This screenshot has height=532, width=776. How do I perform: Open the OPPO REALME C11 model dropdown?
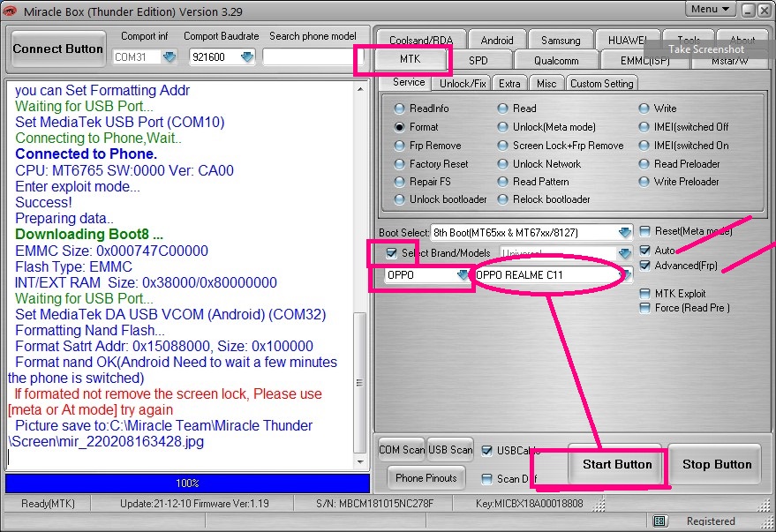pos(625,274)
